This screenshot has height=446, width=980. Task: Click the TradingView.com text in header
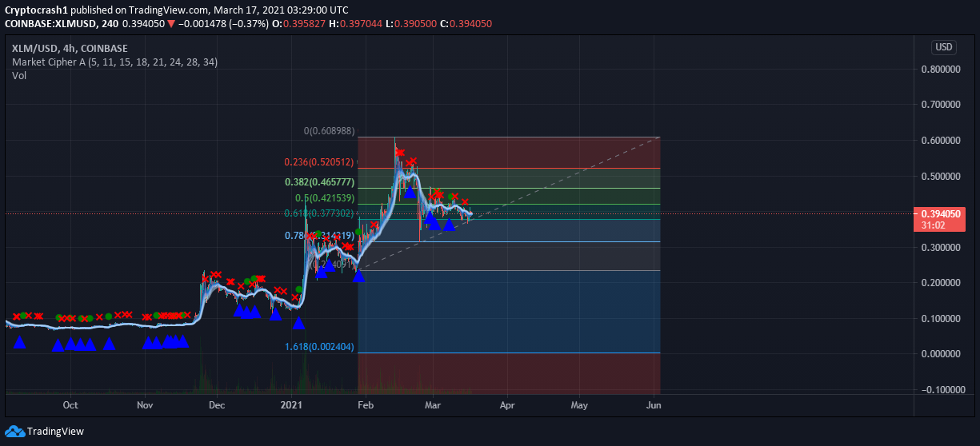170,10
